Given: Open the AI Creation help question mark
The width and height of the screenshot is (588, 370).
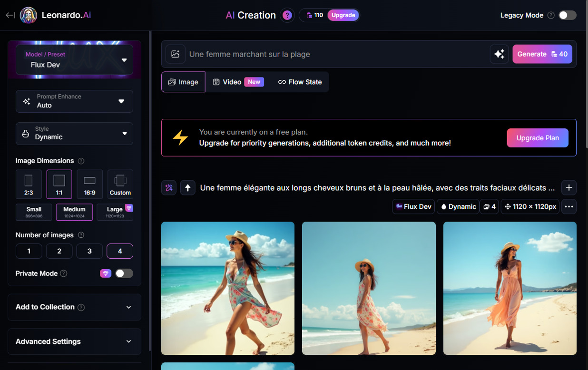Looking at the screenshot, I should click(287, 15).
